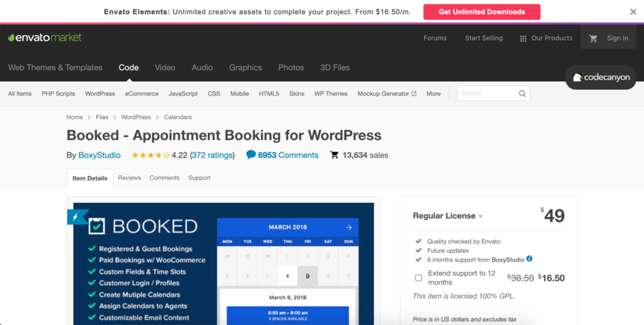The width and height of the screenshot is (644, 325).
Task: Select Web Themes & Templates menu
Action: [x=55, y=67]
